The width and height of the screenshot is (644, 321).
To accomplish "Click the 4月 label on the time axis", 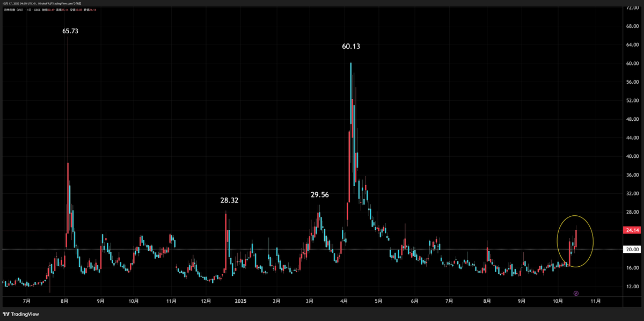I will pos(344,302).
